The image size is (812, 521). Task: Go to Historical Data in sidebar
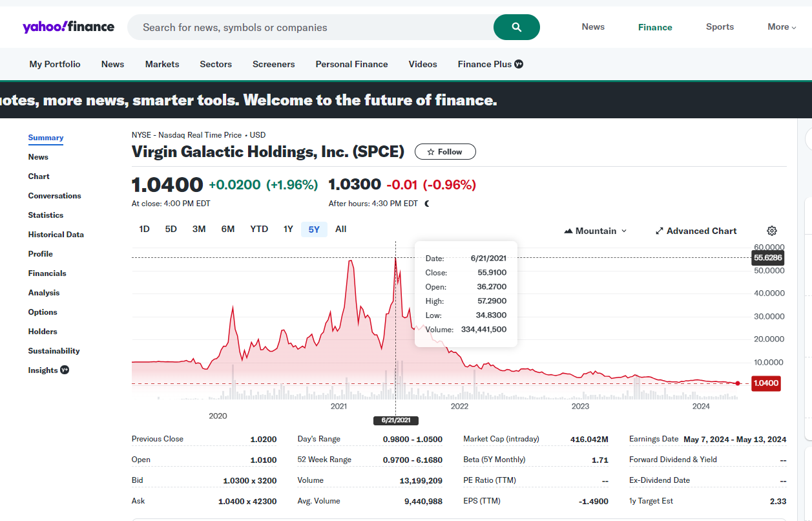(x=56, y=235)
